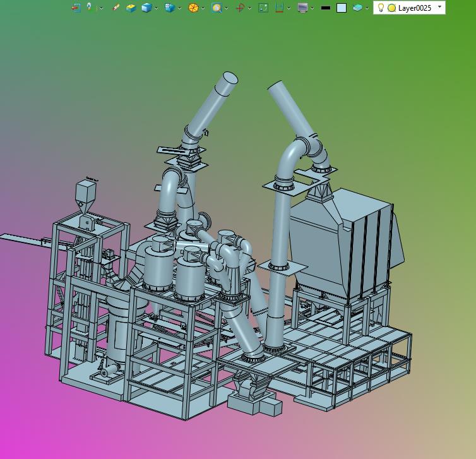Click the measure dimension icon
The image size is (476, 459).
click(279, 8)
